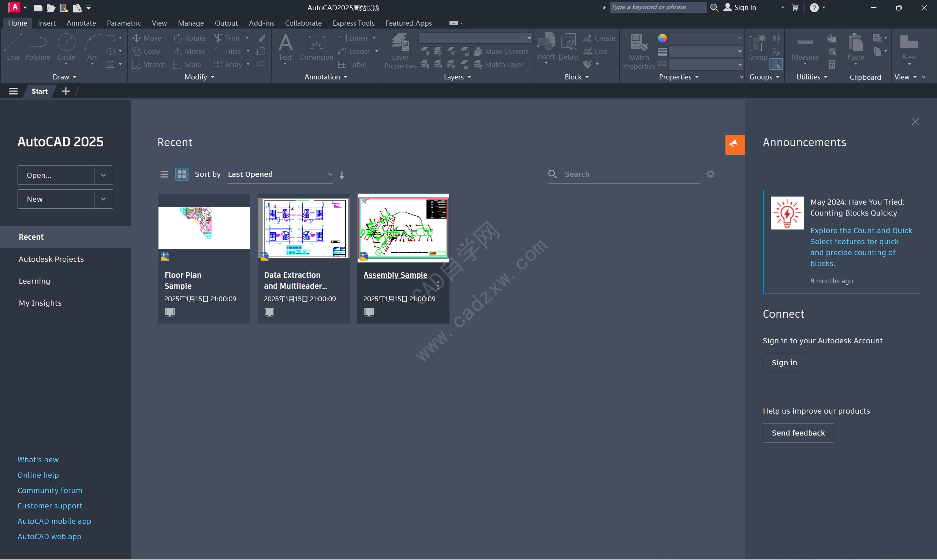
Task: Click the Trim tool
Action: pos(227,38)
